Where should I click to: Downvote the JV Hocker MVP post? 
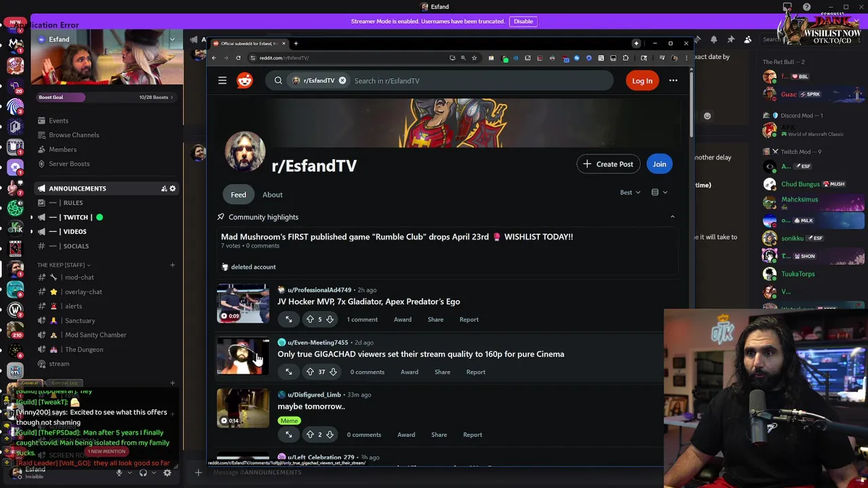[330, 319]
